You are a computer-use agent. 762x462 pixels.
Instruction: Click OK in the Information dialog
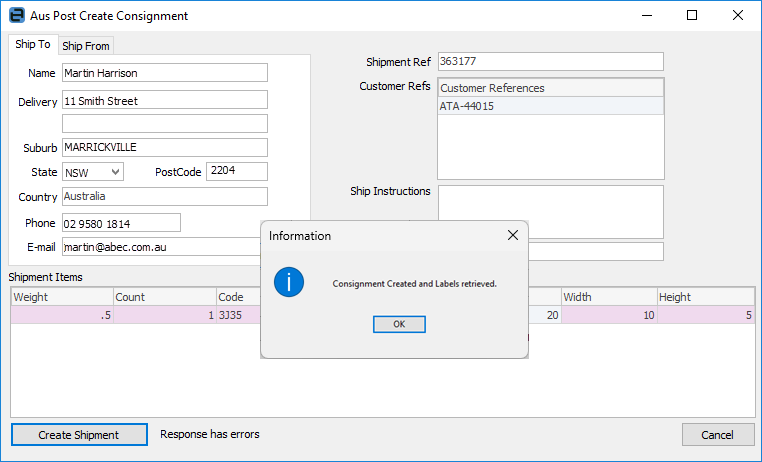[398, 324]
